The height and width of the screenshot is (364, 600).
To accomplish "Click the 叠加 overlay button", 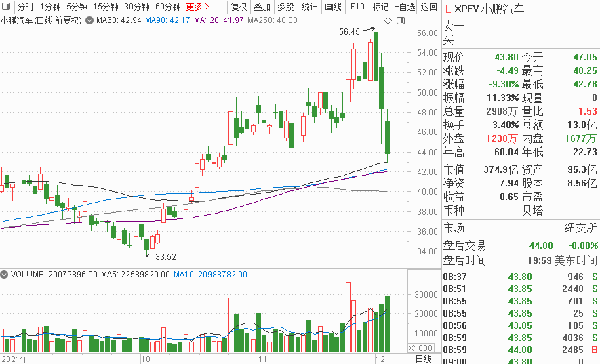I will [262, 7].
